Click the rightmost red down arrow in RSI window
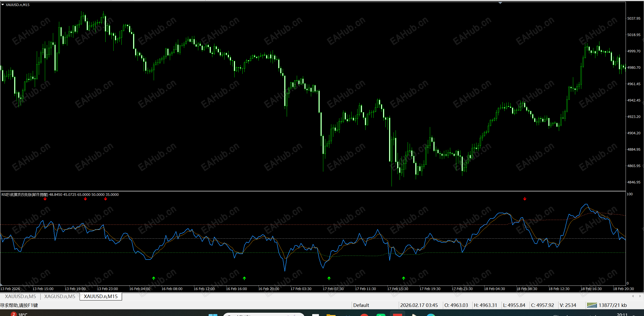Image resolution: width=644 pixels, height=316 pixels. [x=525, y=199]
